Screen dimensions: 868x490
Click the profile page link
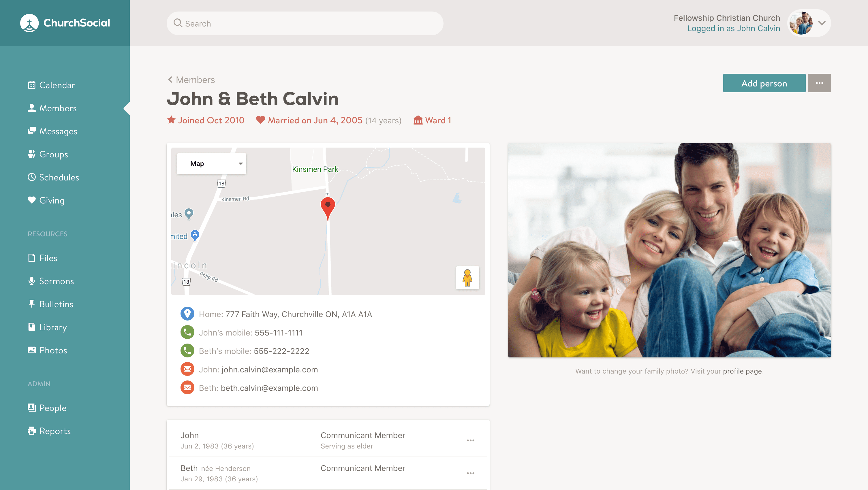tap(742, 371)
